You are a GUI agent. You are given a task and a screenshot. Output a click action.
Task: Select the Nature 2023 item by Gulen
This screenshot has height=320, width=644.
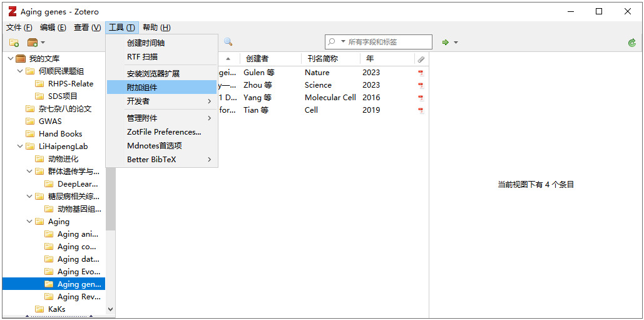272,73
